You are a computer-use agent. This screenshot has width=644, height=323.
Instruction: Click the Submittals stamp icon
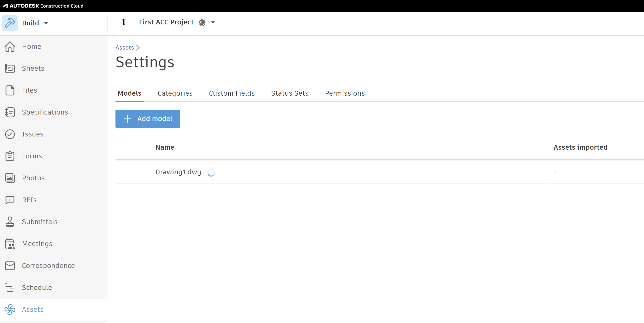(10, 222)
